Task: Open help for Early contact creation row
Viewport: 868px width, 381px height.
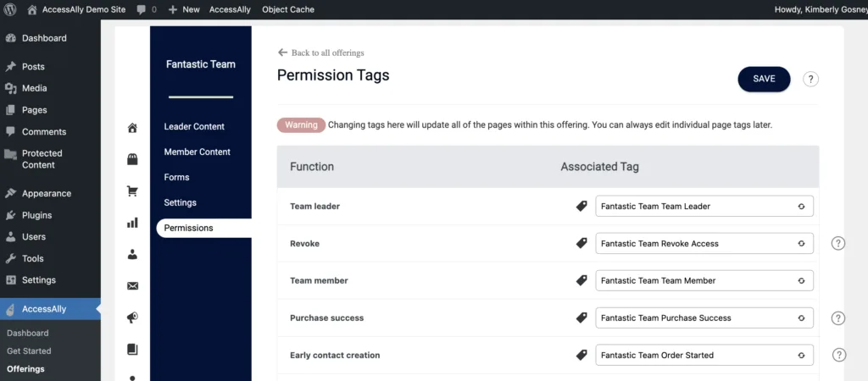Action: pos(839,355)
